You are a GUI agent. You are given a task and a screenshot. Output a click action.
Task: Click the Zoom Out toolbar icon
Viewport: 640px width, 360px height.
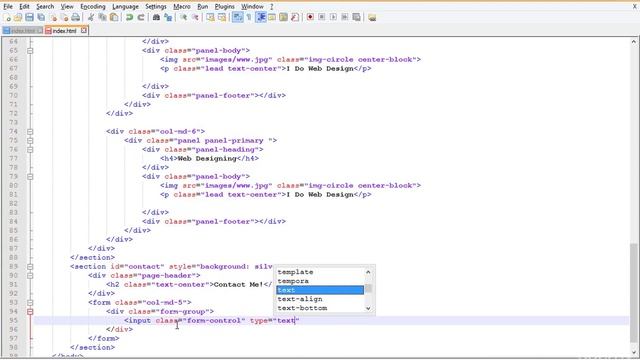pos(195,17)
